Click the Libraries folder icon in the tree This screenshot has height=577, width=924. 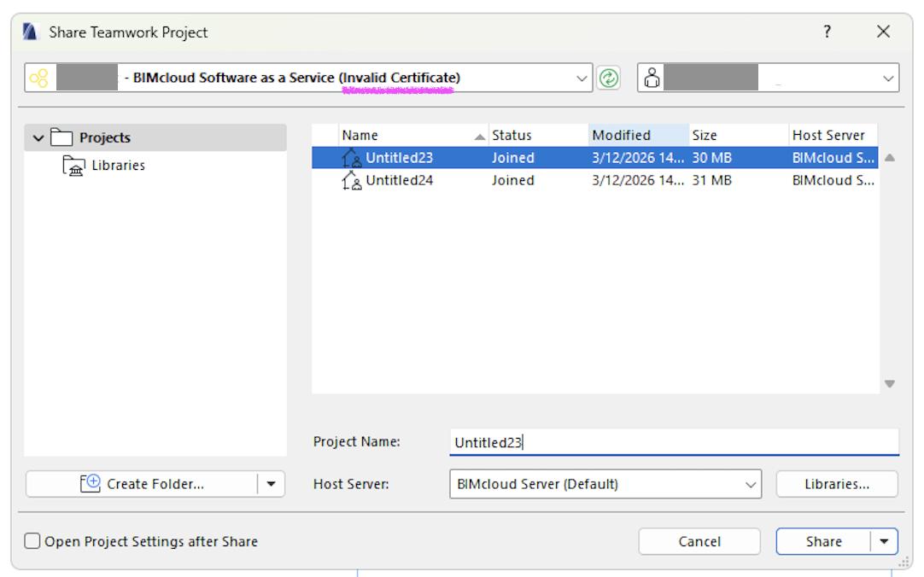74,166
